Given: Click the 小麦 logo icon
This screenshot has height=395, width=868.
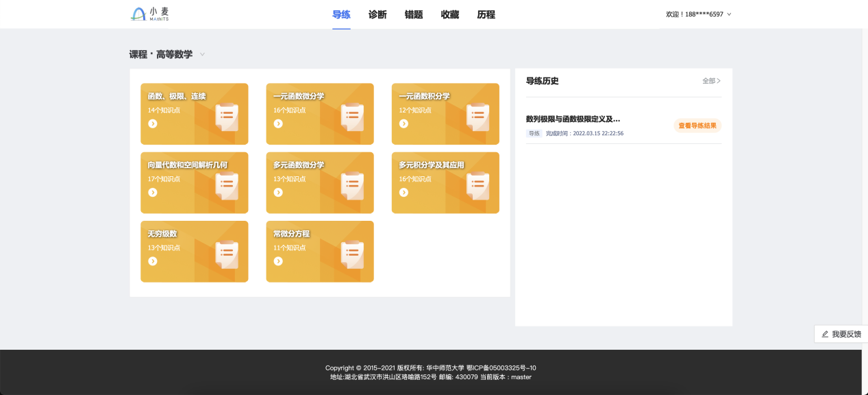Looking at the screenshot, I should (x=138, y=14).
